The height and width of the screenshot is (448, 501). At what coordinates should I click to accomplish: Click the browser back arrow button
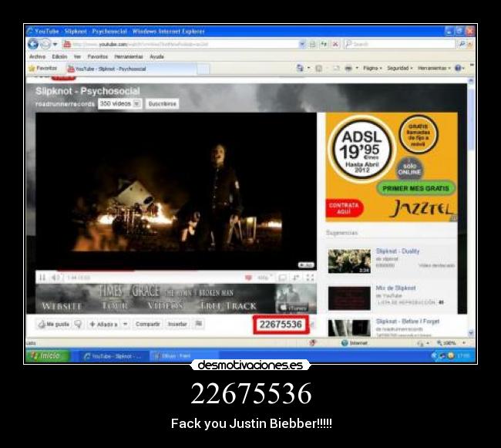click(x=33, y=44)
